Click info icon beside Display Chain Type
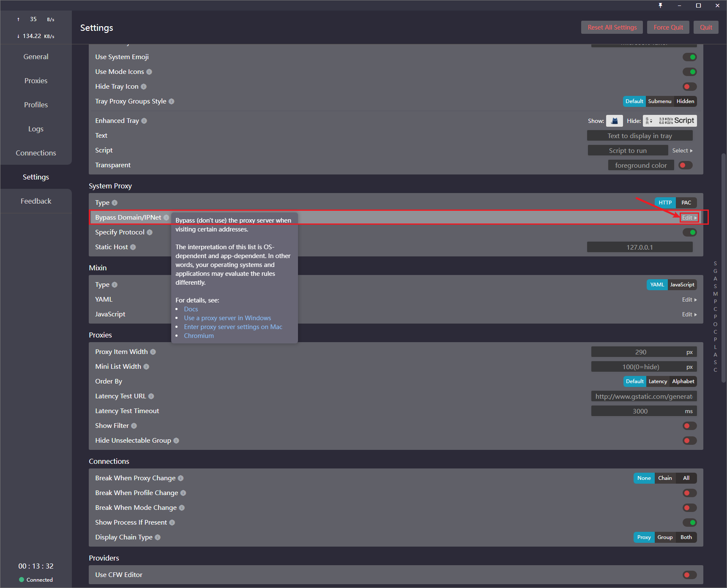Screen dimensions: 727x588 tap(158, 537)
